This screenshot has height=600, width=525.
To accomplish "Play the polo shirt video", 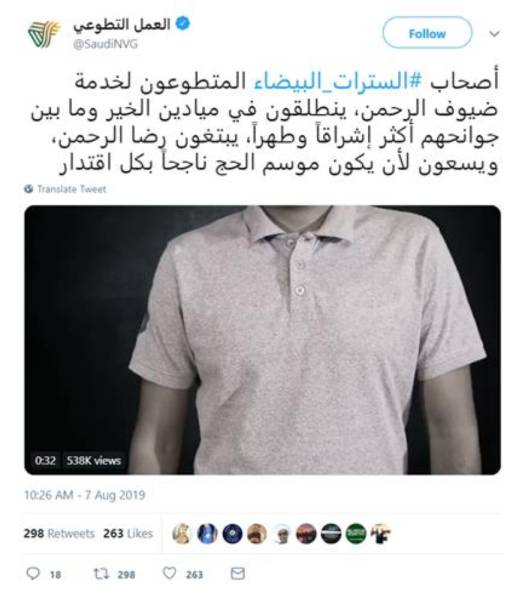I will 262,340.
